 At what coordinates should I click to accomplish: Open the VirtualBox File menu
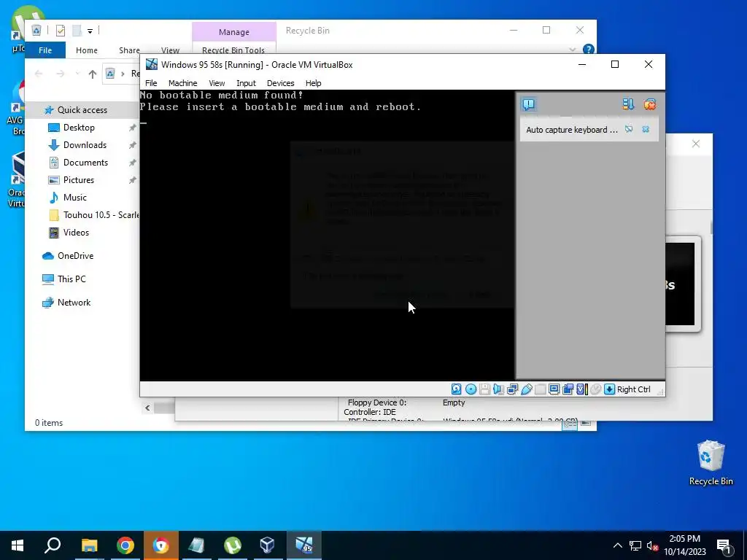tap(151, 83)
